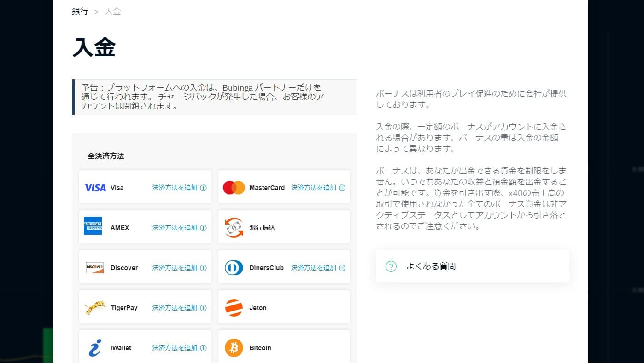This screenshot has width=644, height=363.
Task: Click the plus icon in the Visa row
Action: point(203,188)
